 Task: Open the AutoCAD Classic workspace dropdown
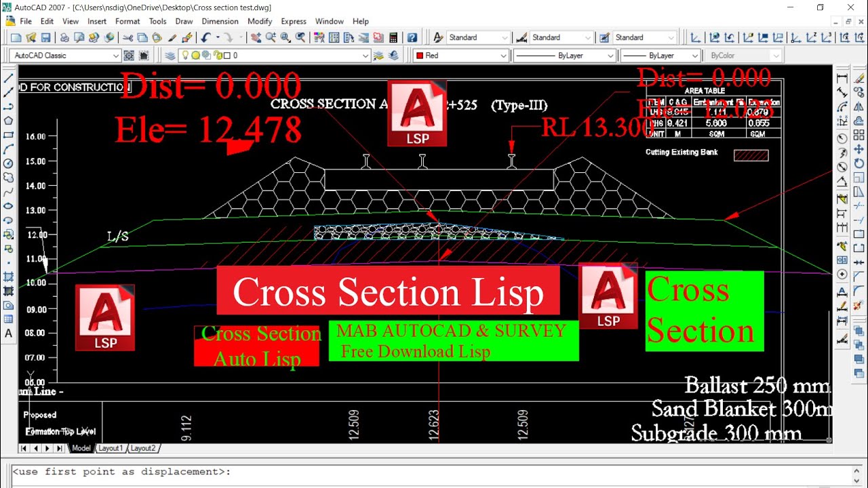(66, 56)
